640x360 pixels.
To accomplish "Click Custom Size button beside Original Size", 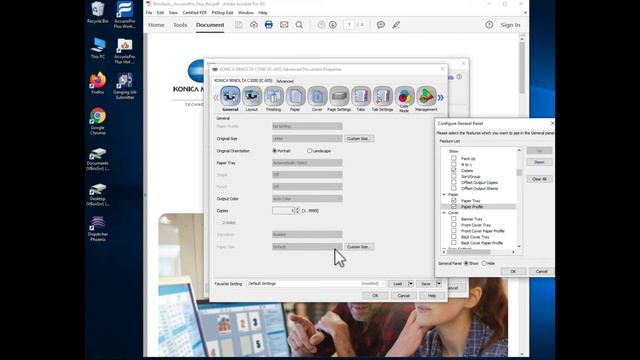I will (x=358, y=139).
